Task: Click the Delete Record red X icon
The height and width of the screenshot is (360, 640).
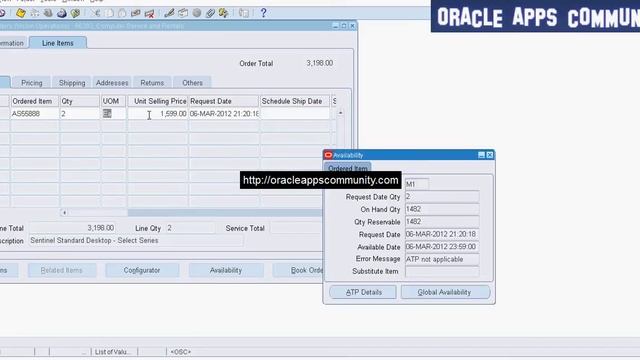Action: pyautogui.click(x=149, y=13)
